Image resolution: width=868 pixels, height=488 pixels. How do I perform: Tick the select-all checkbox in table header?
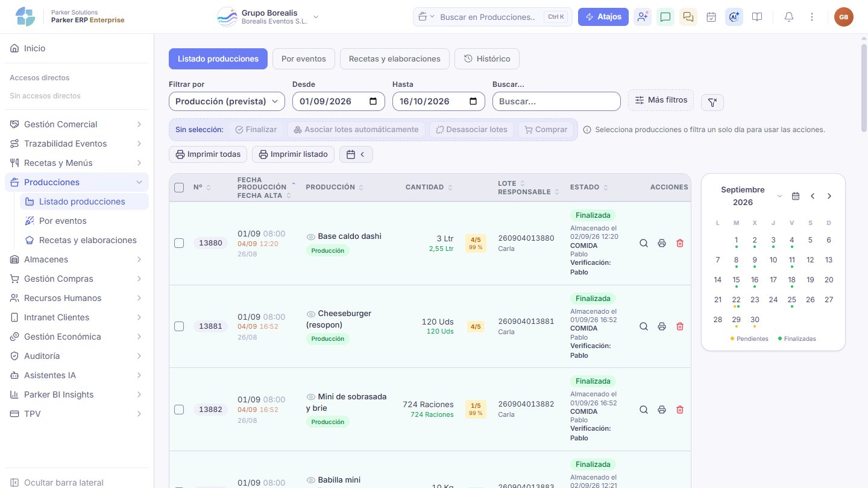pos(179,188)
